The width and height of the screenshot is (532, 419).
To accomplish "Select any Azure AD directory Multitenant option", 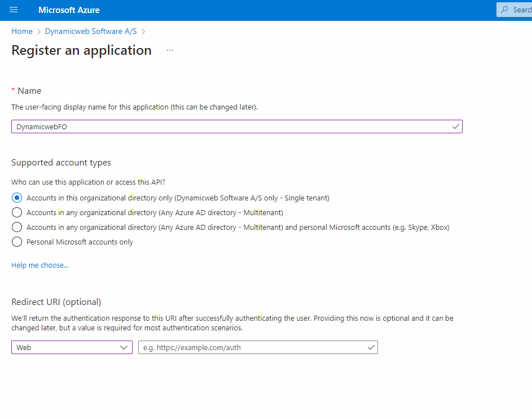I will [17, 213].
